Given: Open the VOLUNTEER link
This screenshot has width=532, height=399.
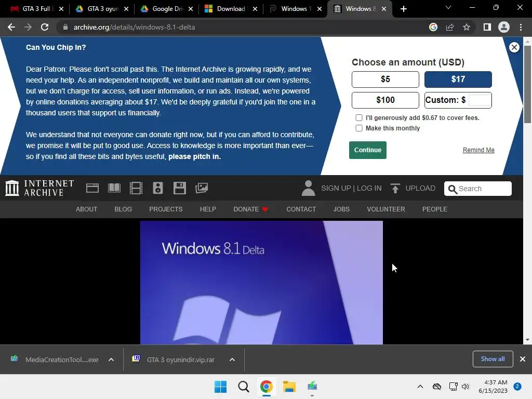Looking at the screenshot, I should (386, 209).
